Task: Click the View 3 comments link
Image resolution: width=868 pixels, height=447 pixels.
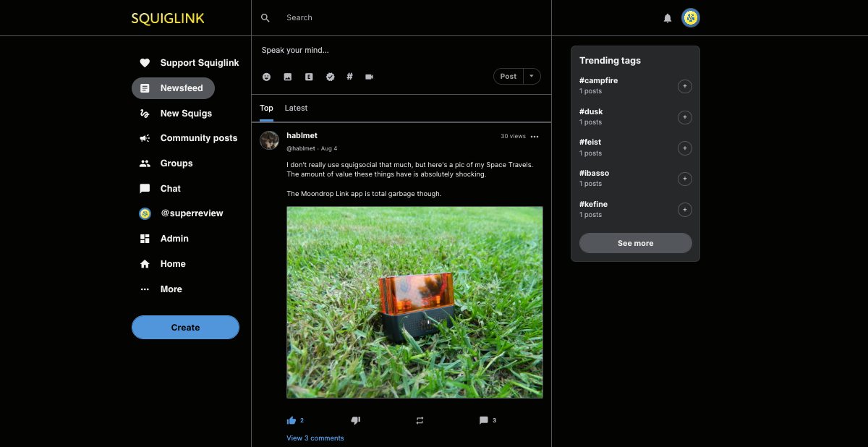Action: [x=315, y=438]
